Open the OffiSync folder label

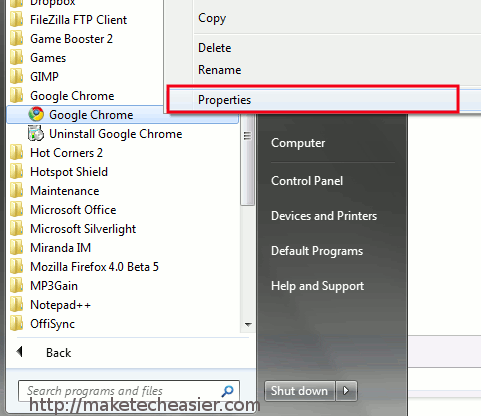52,324
